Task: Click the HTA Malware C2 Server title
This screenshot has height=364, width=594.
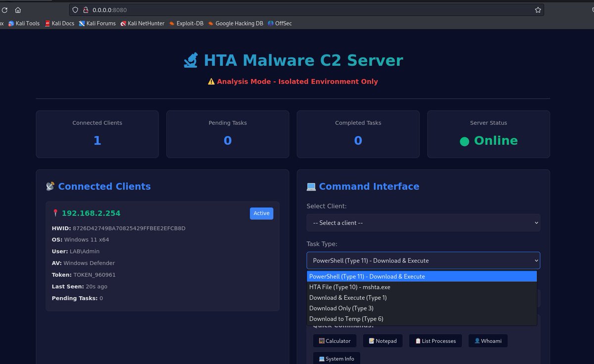Action: point(303,60)
